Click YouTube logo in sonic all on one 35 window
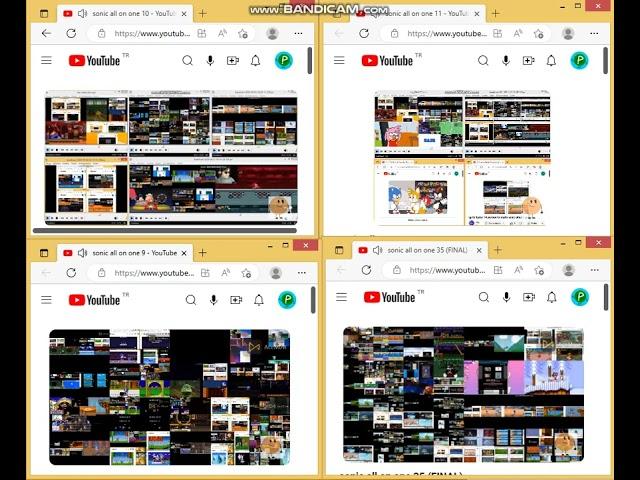640x480 pixels. 389,297
